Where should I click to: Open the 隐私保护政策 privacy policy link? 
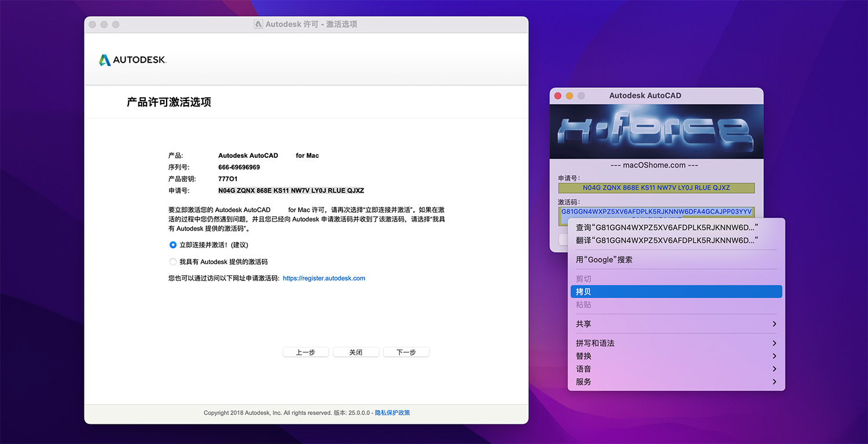point(392,413)
